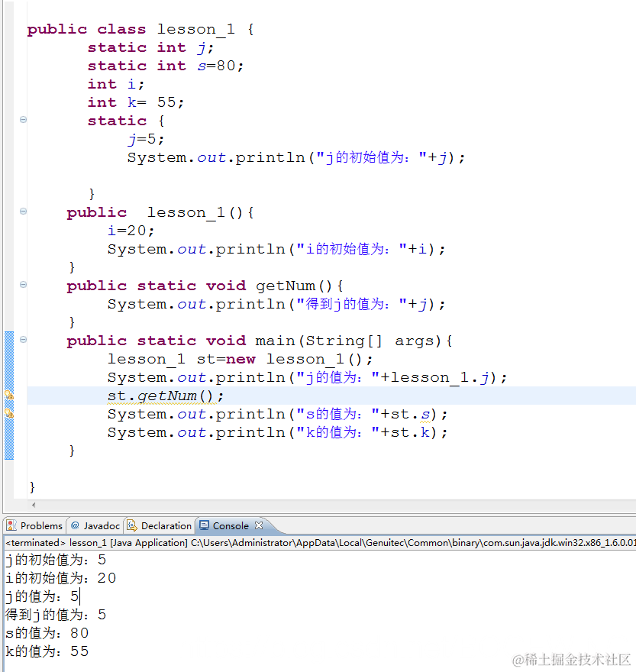Click 'lesson_1.j' in println statement
This screenshot has width=636, height=672.
440,378
